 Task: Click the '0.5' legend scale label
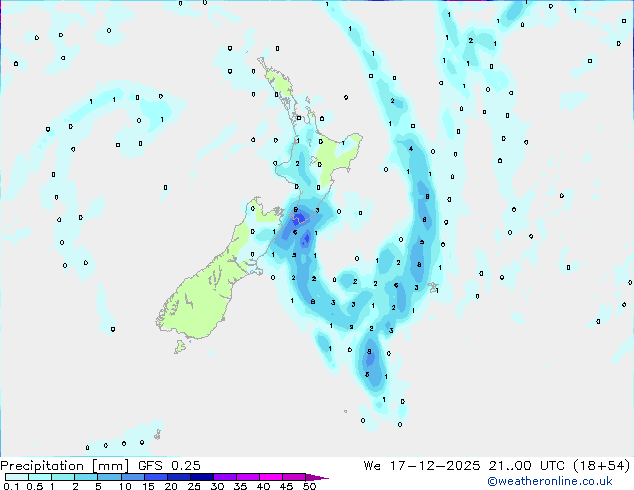click(35, 486)
